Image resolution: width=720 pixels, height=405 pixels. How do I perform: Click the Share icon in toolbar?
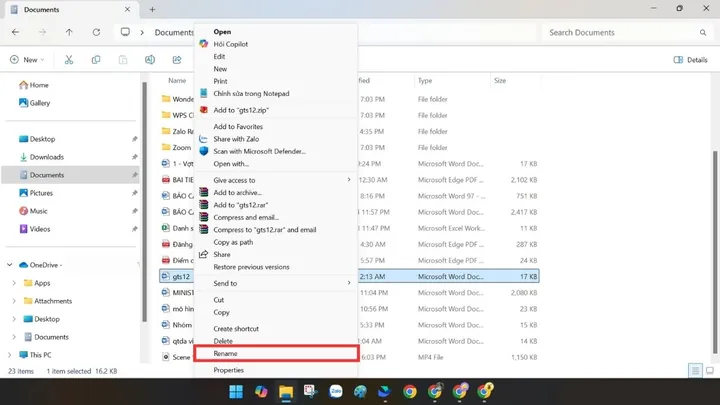177,60
